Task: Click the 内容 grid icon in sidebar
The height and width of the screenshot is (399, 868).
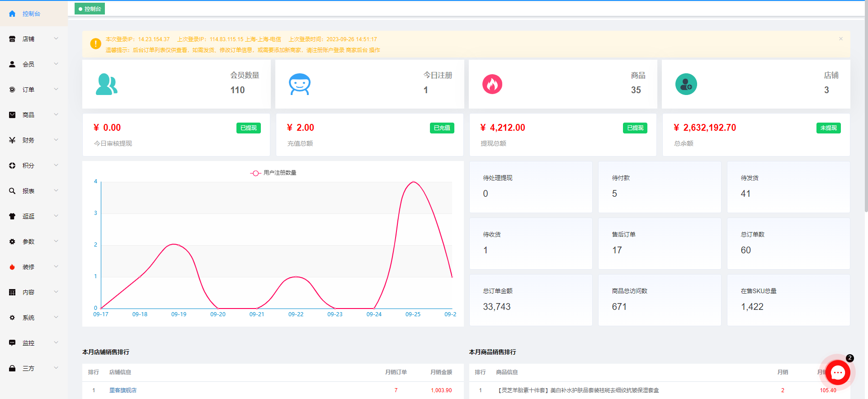Action: coord(12,292)
